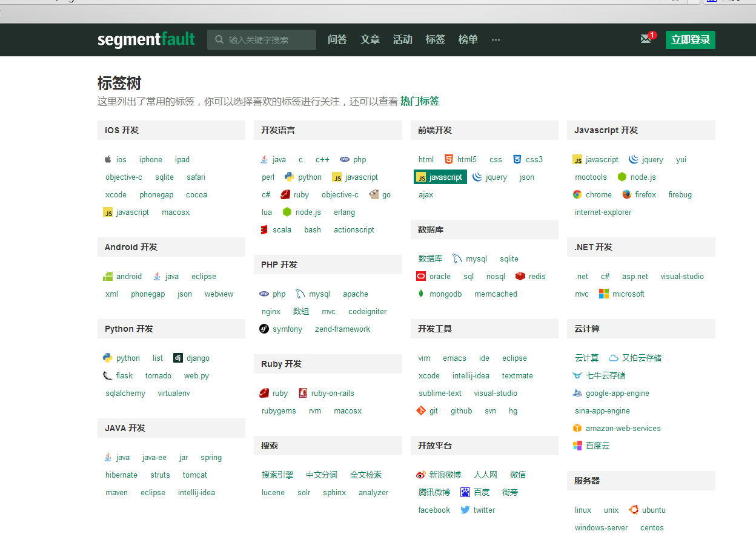Click the scala icon
Viewport: 756px width, 540px height.
pos(264,229)
